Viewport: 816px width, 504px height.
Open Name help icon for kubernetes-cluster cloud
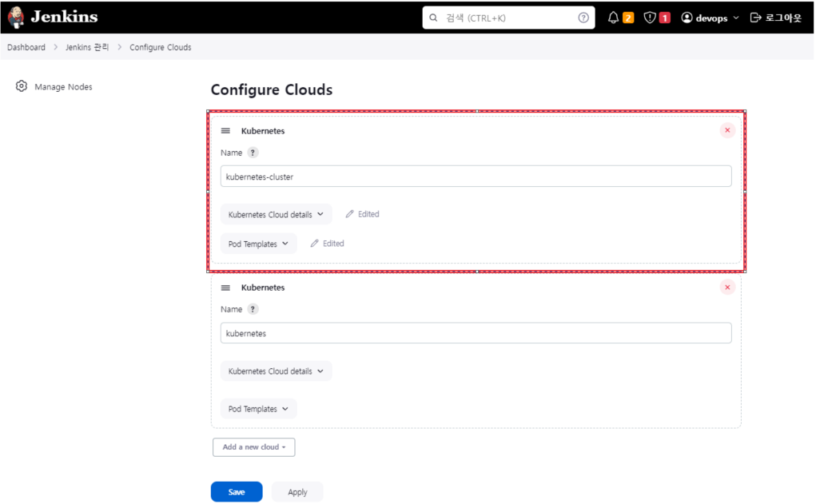pyautogui.click(x=253, y=153)
